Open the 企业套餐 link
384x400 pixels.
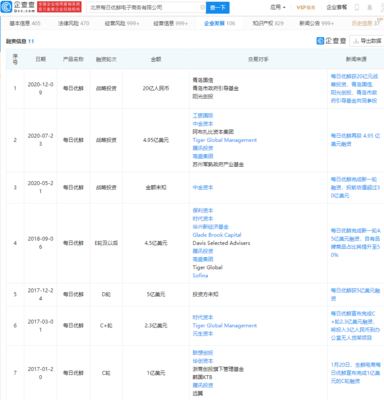click(x=336, y=7)
